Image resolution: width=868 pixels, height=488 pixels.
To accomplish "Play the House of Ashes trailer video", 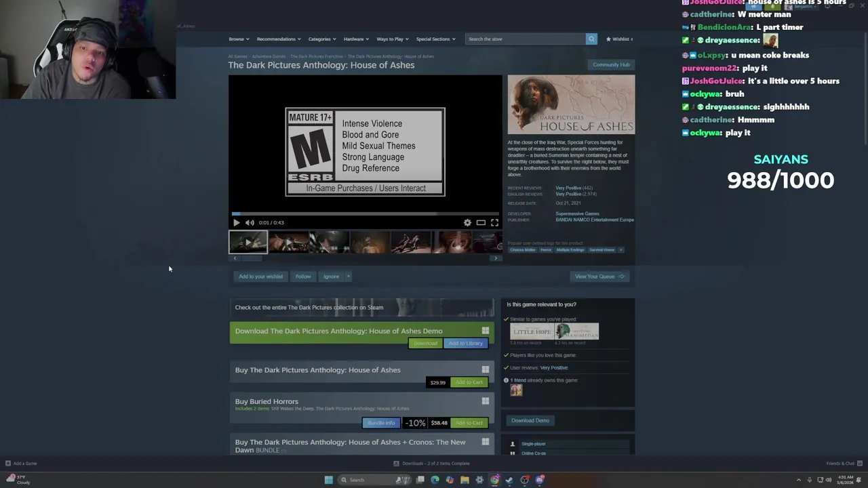I will pos(236,222).
